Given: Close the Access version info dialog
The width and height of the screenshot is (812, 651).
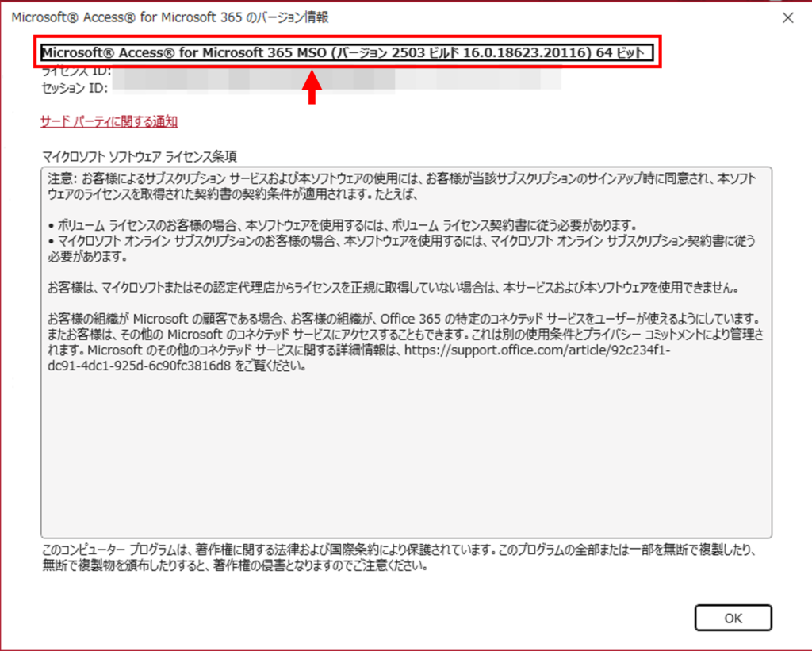Looking at the screenshot, I should tap(787, 17).
